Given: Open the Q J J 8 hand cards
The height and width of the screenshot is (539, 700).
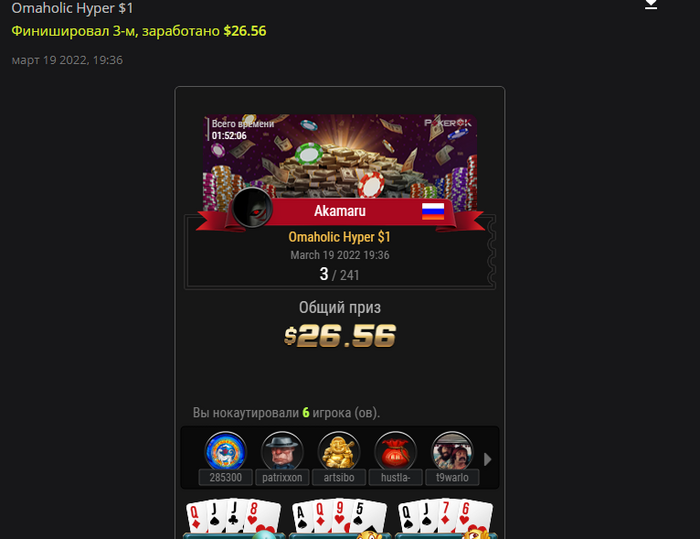Looking at the screenshot, I should tap(233, 518).
